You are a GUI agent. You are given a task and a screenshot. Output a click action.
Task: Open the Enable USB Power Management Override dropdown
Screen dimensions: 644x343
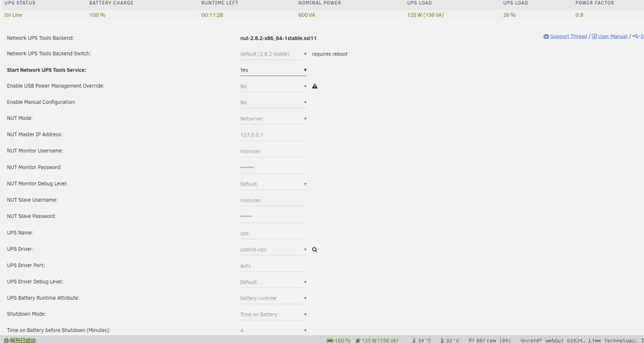coord(274,86)
